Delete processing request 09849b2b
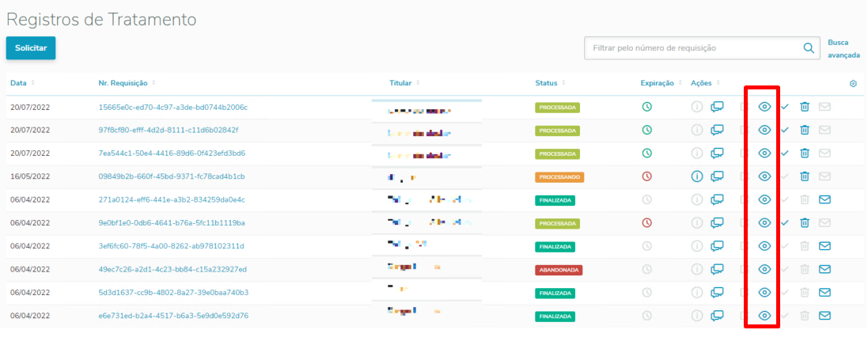Image resolution: width=868 pixels, height=345 pixels. pyautogui.click(x=805, y=176)
